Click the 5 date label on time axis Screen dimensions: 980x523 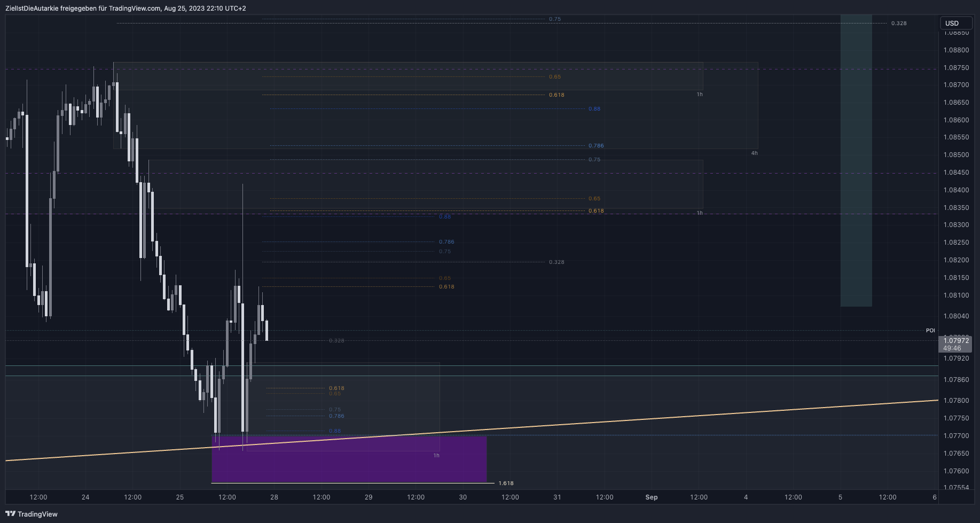pyautogui.click(x=840, y=497)
